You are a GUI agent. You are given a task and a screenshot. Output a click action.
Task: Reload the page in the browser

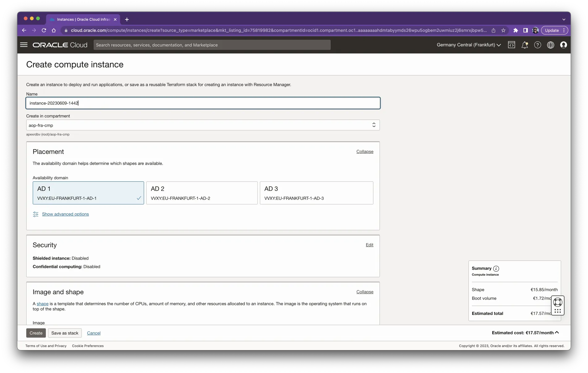(x=44, y=30)
